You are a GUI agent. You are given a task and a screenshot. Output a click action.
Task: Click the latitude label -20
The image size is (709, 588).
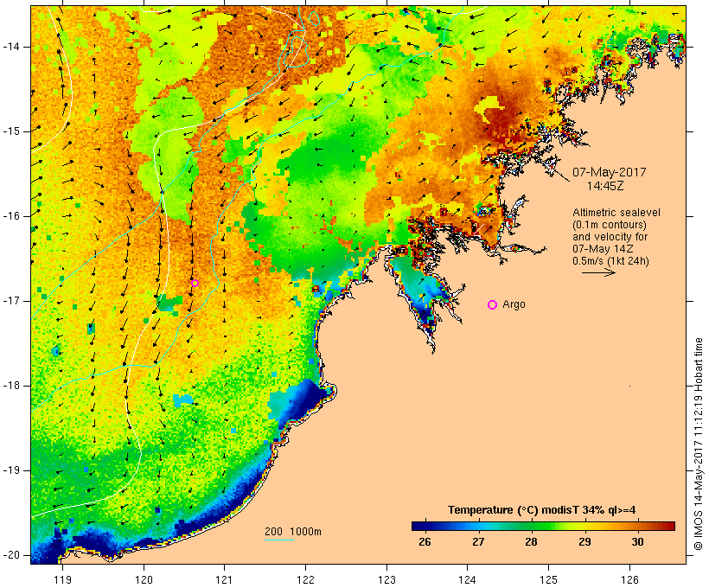coord(11,555)
